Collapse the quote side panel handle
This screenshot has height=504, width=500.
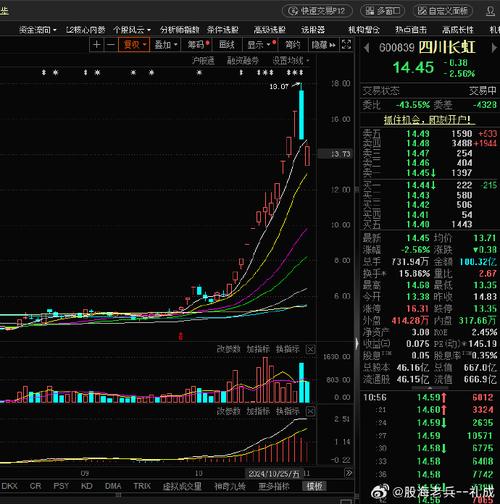[x=357, y=343]
